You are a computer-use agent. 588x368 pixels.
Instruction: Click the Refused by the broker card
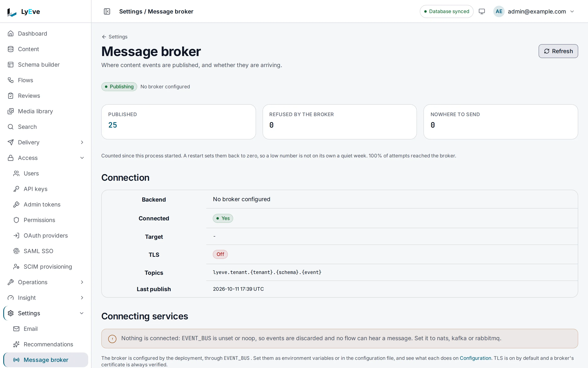340,122
